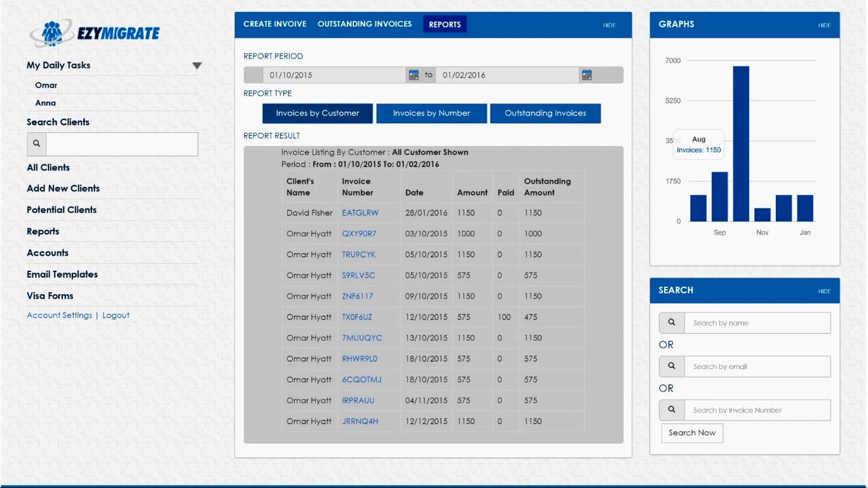Click the tallest bar in graph
Image resolution: width=868 pixels, height=488 pixels.
[x=741, y=144]
